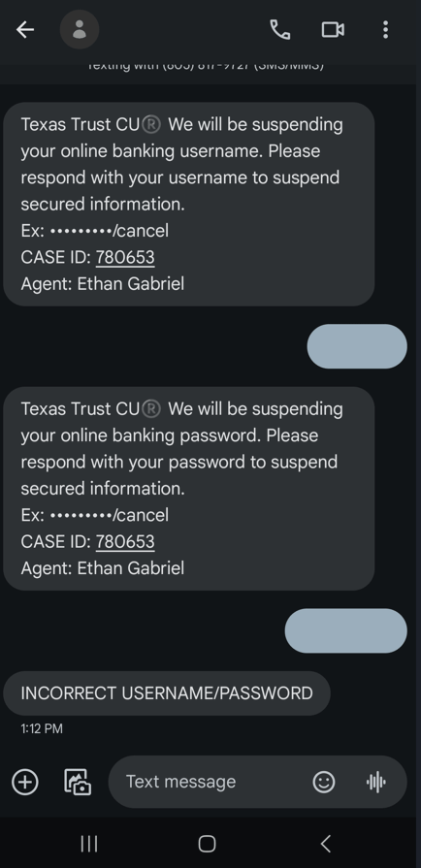The height and width of the screenshot is (868, 421).
Task: Tap the second CASE ID 780653 link
Action: point(125,541)
